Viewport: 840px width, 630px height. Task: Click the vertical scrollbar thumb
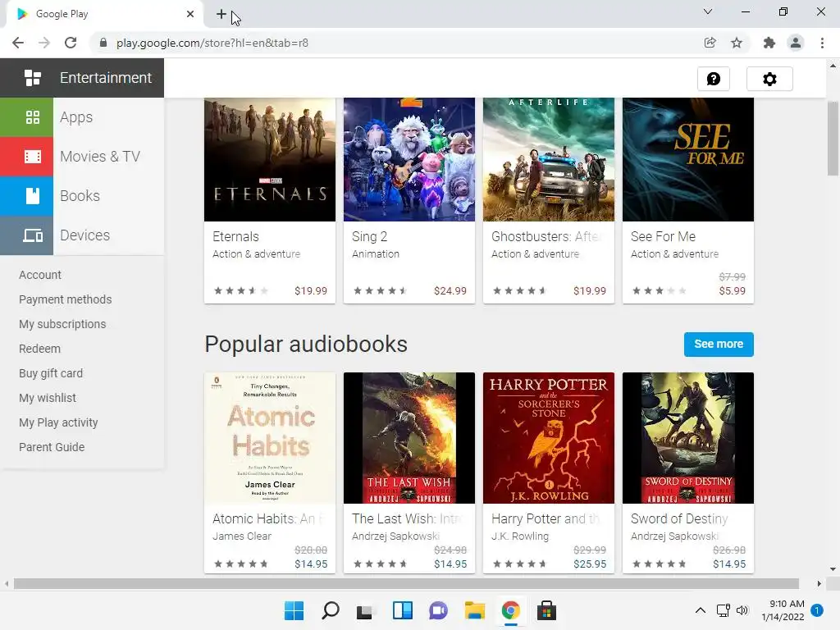click(x=833, y=138)
